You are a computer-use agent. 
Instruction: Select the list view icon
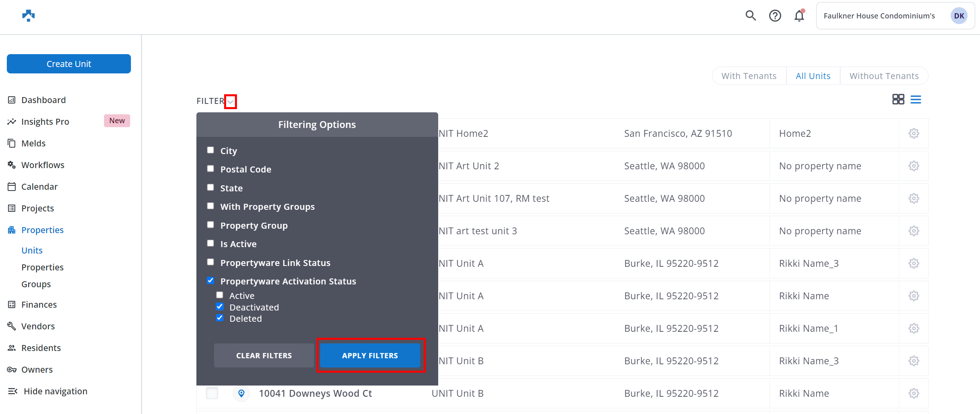(x=916, y=99)
